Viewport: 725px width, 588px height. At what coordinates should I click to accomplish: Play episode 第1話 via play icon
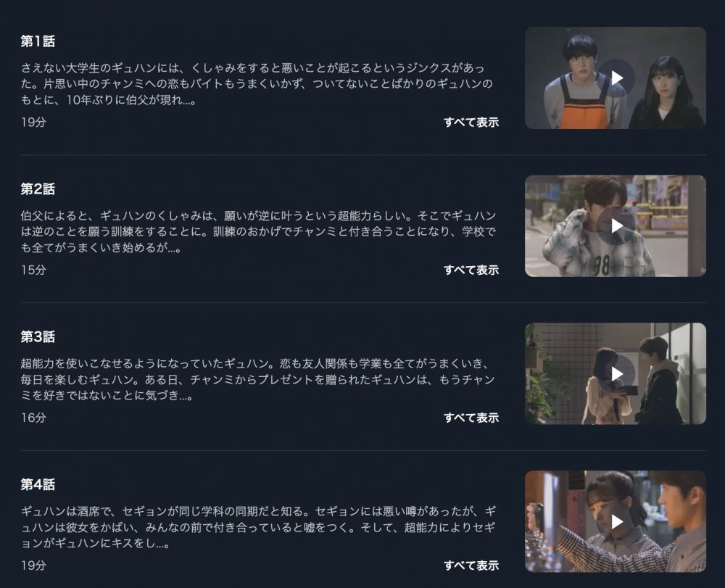point(617,78)
